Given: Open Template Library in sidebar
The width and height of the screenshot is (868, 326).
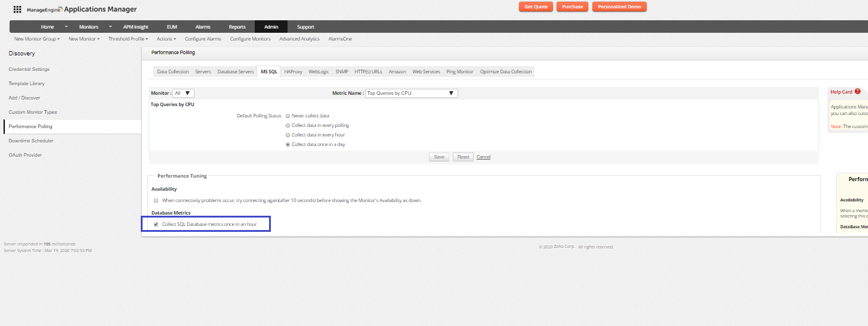Looking at the screenshot, I should click(x=26, y=83).
